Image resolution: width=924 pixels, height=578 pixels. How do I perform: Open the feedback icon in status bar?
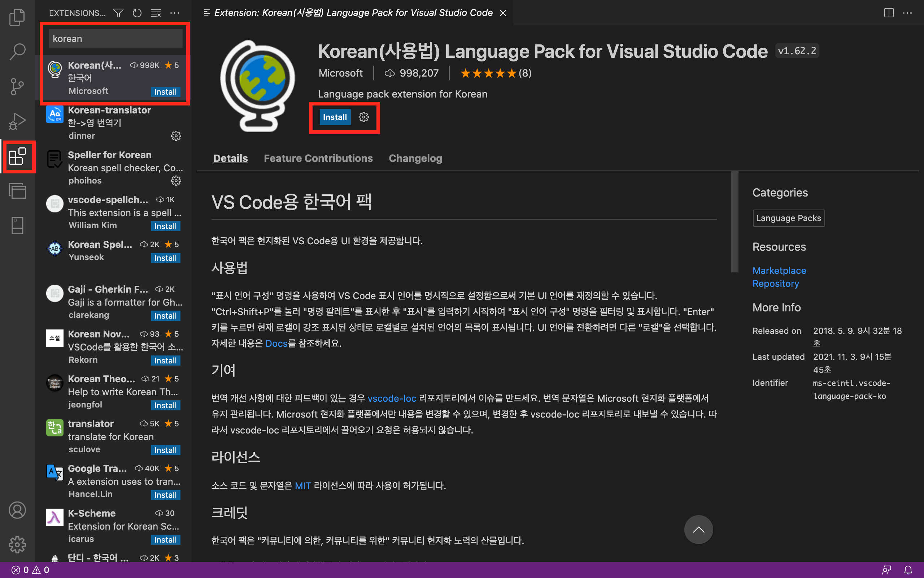point(886,570)
